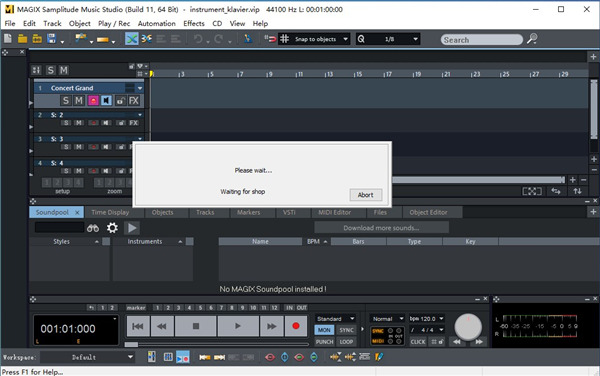This screenshot has height=376, width=600.
Task: Click the transport position slider handle
Action: click(x=131, y=345)
